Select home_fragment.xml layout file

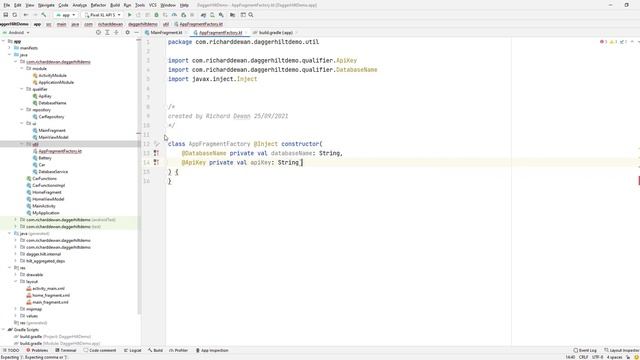(x=51, y=295)
